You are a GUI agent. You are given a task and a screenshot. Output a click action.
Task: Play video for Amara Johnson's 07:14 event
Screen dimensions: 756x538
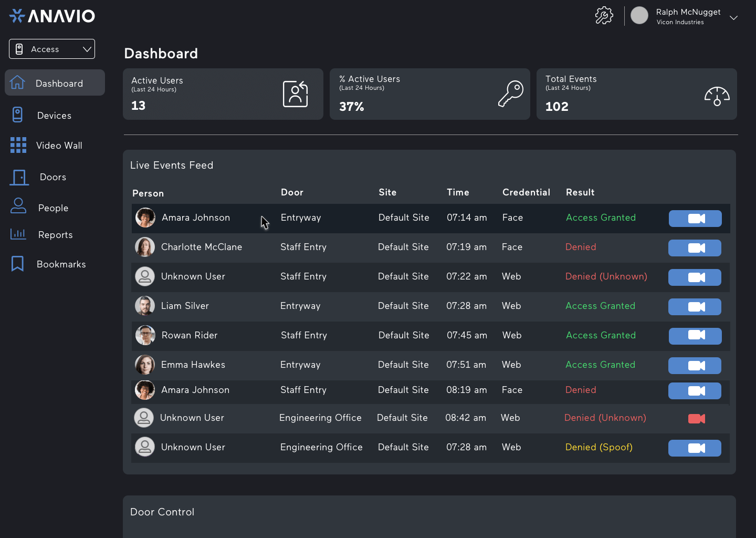pyautogui.click(x=695, y=219)
